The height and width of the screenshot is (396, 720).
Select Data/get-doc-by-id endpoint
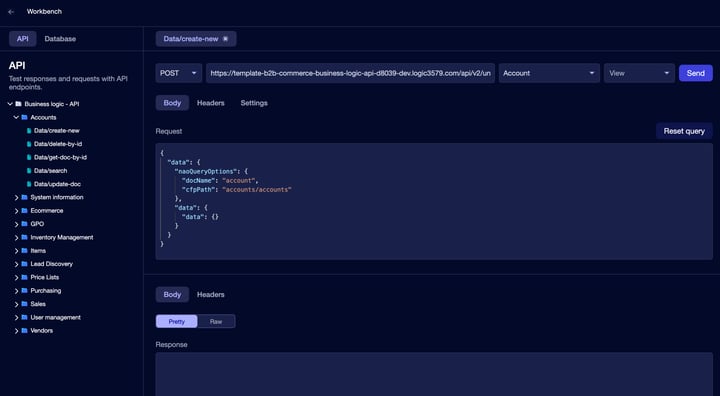pyautogui.click(x=60, y=158)
